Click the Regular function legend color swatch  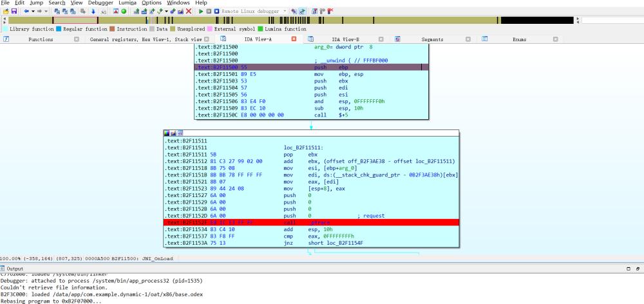(x=59, y=29)
